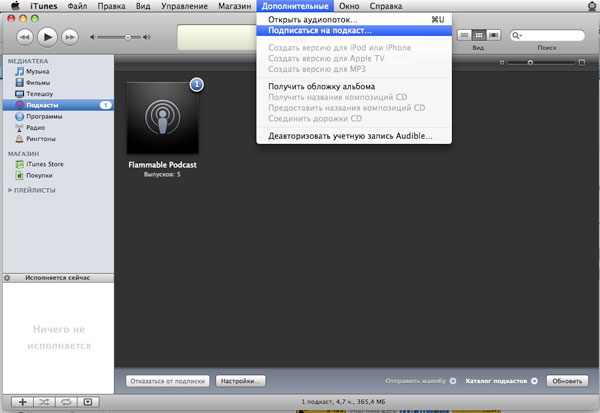
Task: Click the Выпусков: 5 text
Action: 162,175
